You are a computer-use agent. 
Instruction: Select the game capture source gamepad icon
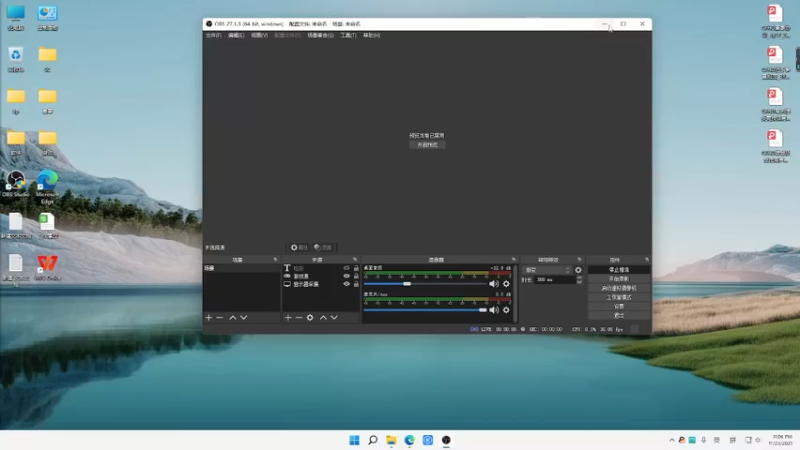[x=287, y=276]
